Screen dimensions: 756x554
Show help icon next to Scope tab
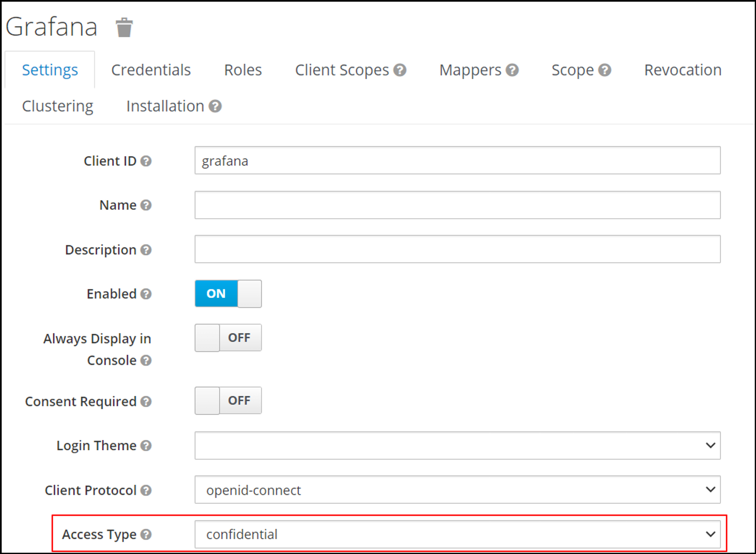[604, 70]
